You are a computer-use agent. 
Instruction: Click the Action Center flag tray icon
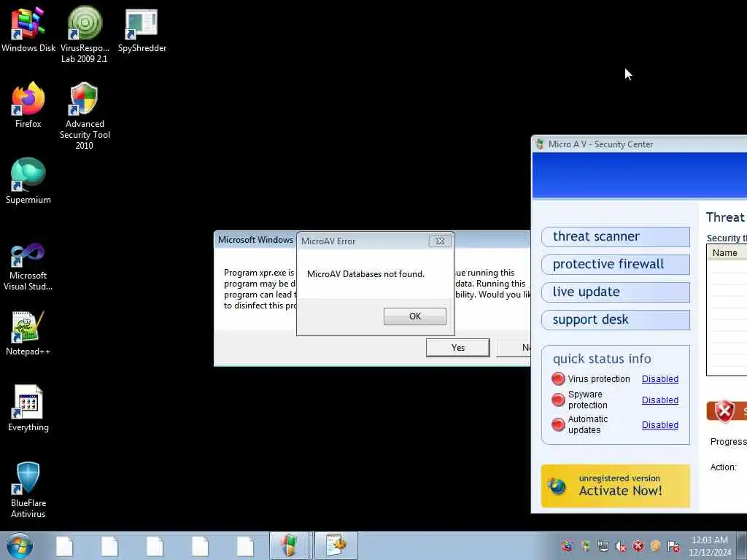pyautogui.click(x=673, y=547)
